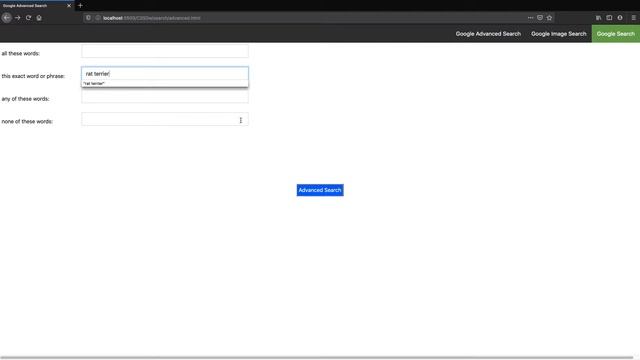640x360 pixels.
Task: Open page actions three-dot menu
Action: click(530, 18)
